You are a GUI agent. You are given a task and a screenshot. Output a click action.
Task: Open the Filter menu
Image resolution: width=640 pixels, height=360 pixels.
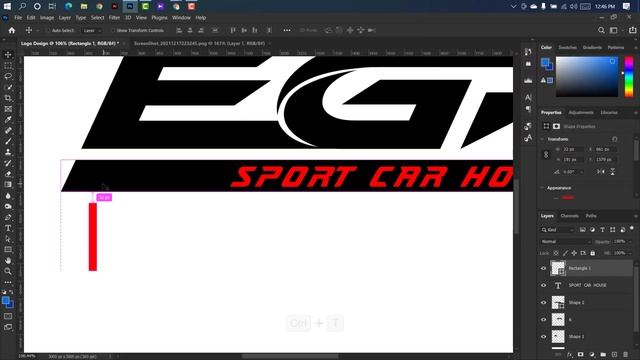[x=114, y=18]
